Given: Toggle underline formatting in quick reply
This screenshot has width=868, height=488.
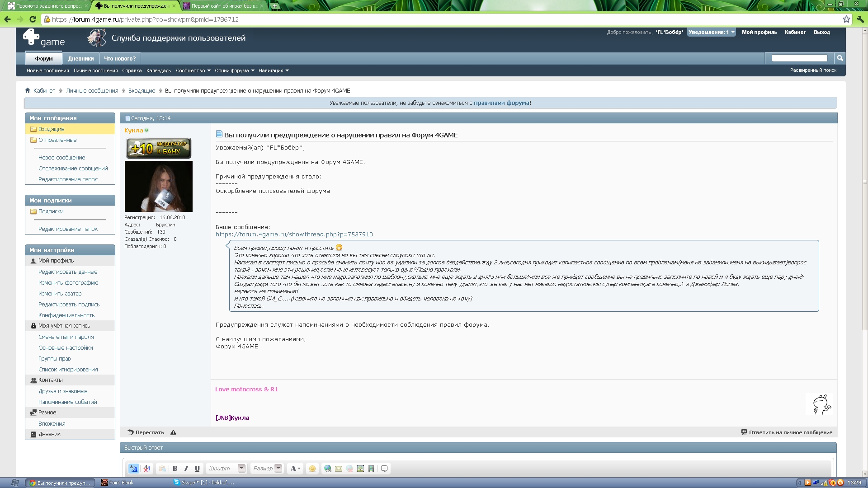Looking at the screenshot, I should click(197, 469).
